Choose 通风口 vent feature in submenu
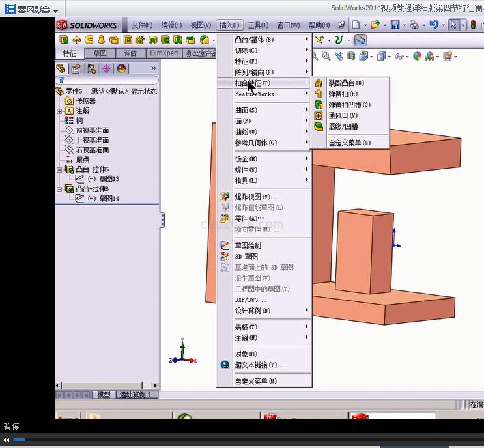Image resolution: width=484 pixels, height=448 pixels. [343, 115]
